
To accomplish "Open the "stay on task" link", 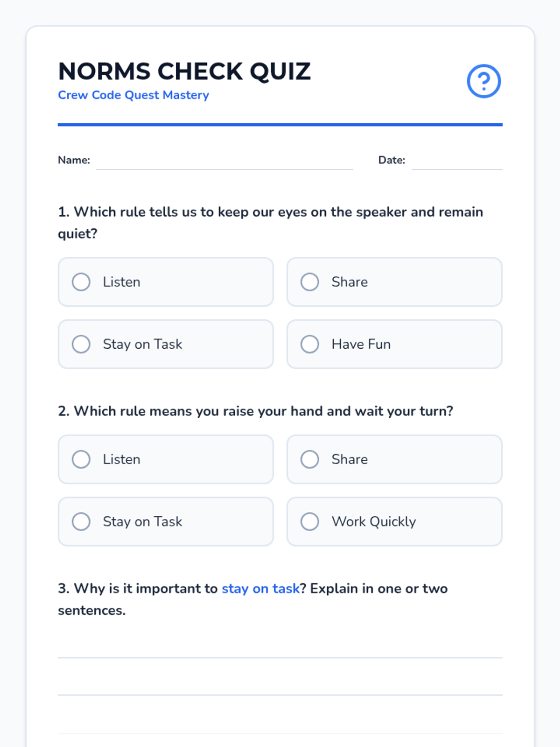I will tap(260, 589).
